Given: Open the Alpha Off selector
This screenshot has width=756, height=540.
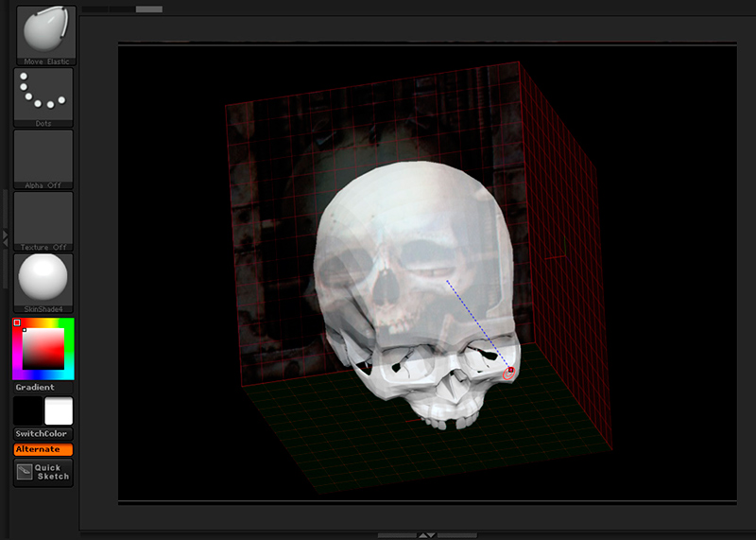Looking at the screenshot, I should click(43, 156).
